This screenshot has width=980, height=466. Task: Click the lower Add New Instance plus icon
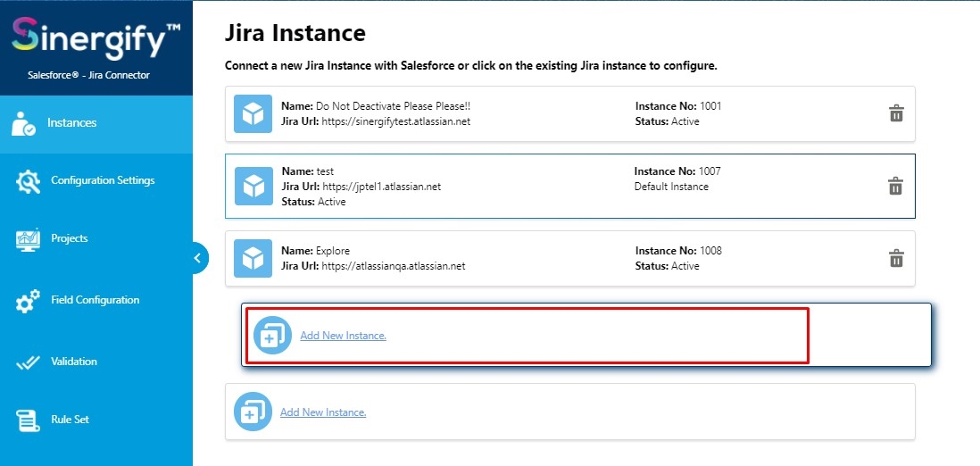[253, 412]
